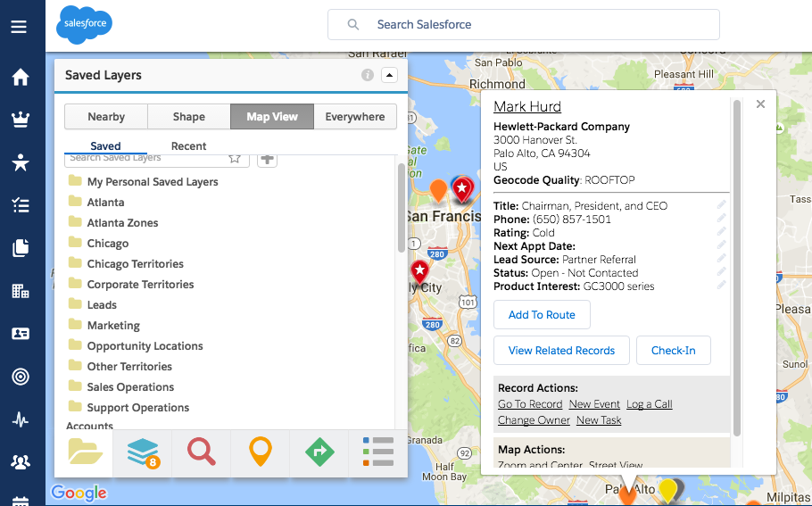This screenshot has height=506, width=812.
Task: Click the Log a Call link
Action: click(x=649, y=404)
